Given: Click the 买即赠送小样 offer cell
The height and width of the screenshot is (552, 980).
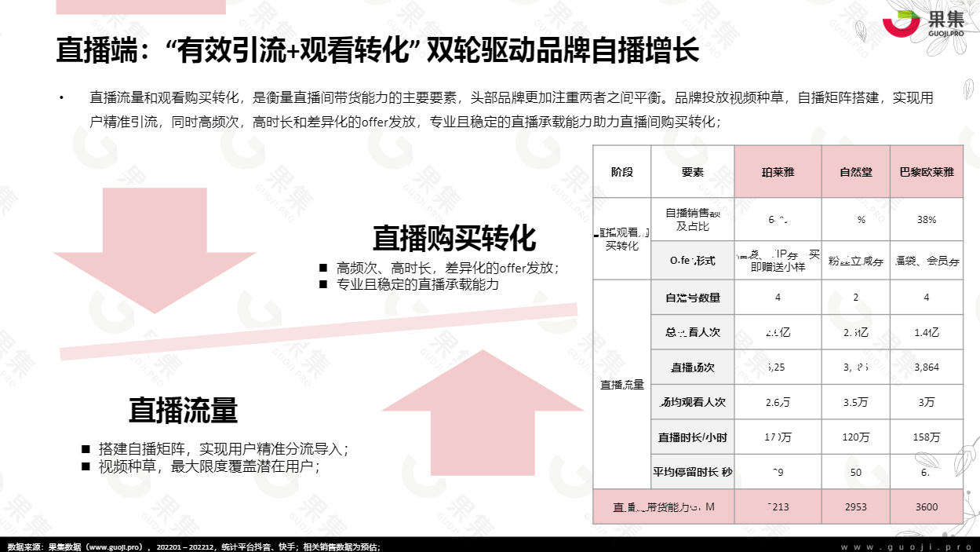Looking at the screenshot, I should click(x=778, y=261).
